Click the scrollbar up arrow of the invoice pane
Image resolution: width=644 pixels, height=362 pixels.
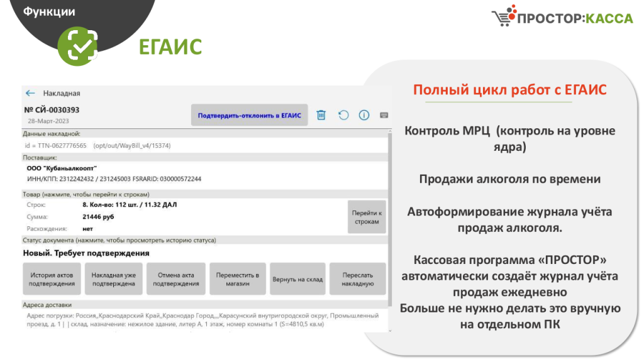pos(390,131)
